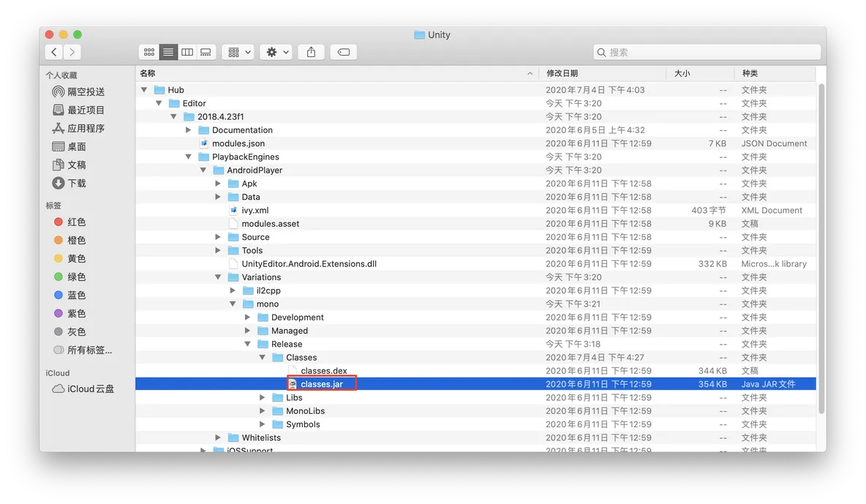The image size is (866, 504).
Task: Collapse the Hub folder
Action: 144,89
